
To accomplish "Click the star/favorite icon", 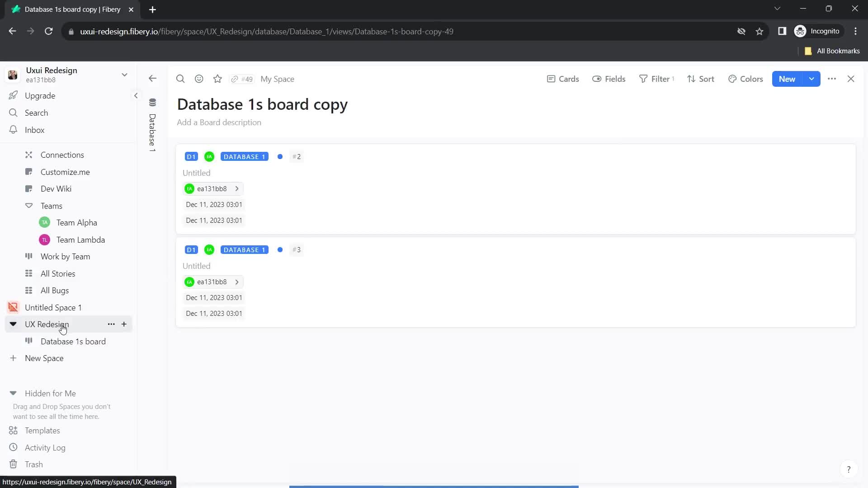I will [x=217, y=78].
